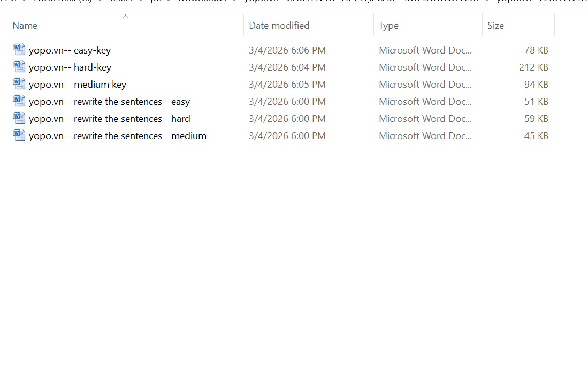Select the medium key file's Word icon
This screenshot has width=588, height=374.
coord(19,84)
